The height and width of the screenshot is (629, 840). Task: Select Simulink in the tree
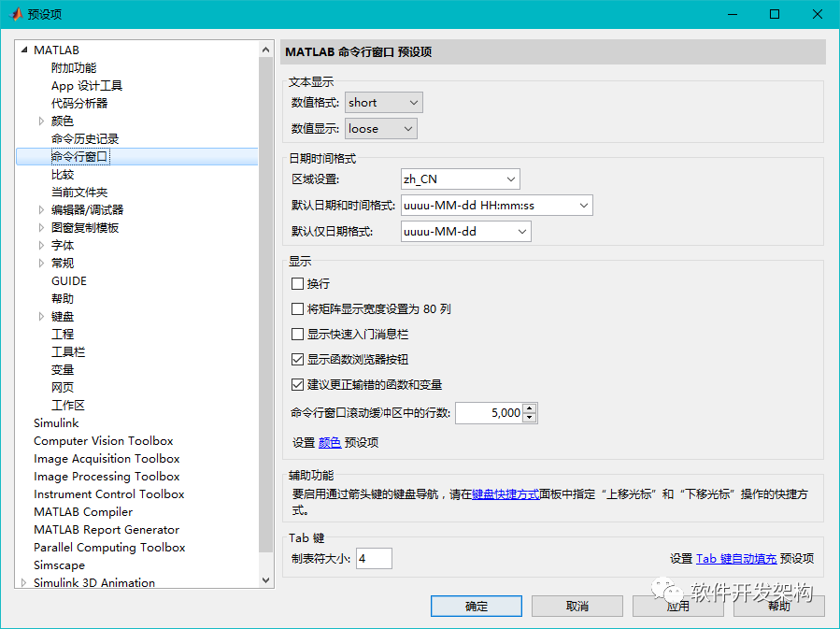(56, 422)
